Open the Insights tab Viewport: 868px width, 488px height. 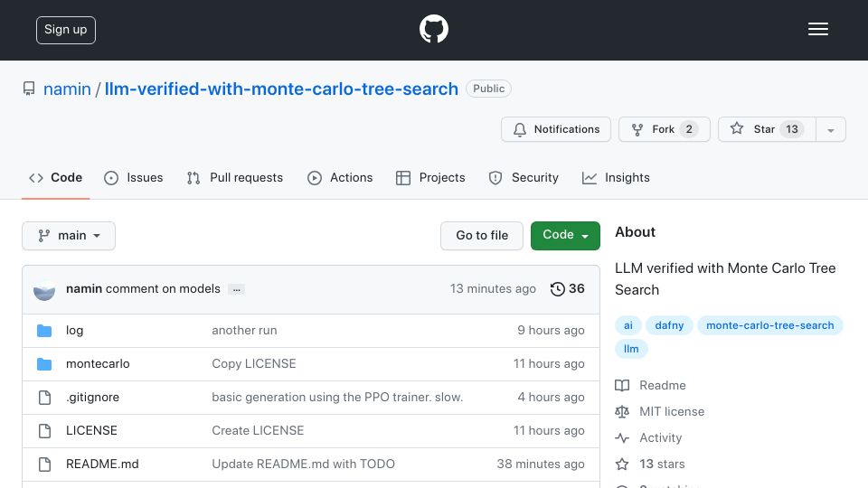(616, 178)
